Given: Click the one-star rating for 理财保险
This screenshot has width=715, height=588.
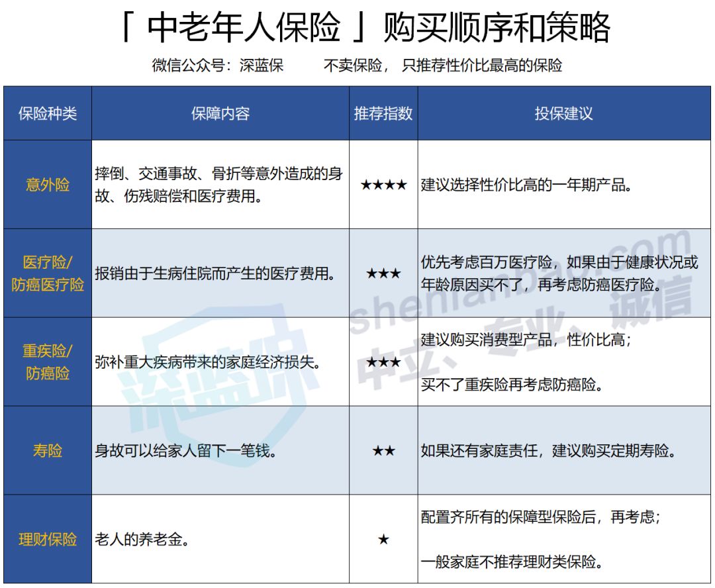Looking at the screenshot, I should point(383,540).
